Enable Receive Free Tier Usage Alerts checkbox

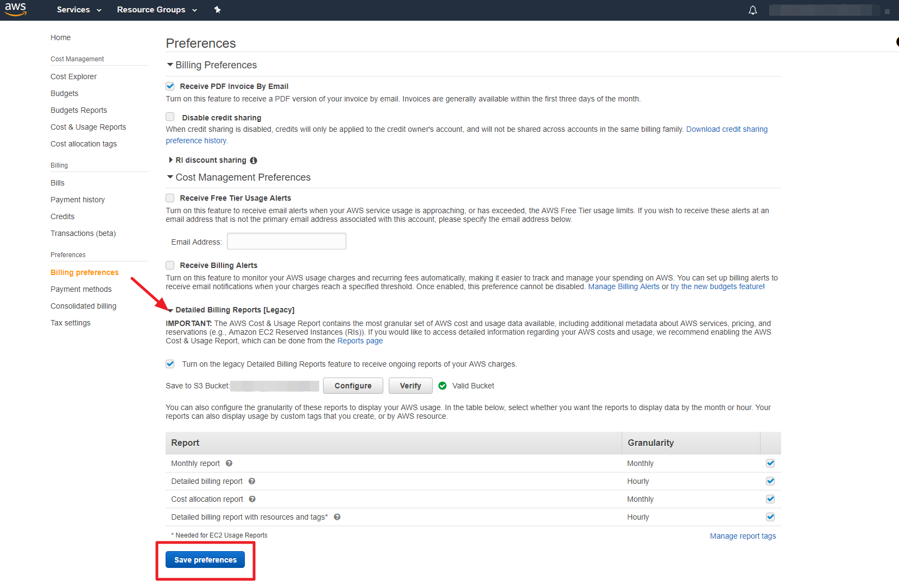pos(170,198)
